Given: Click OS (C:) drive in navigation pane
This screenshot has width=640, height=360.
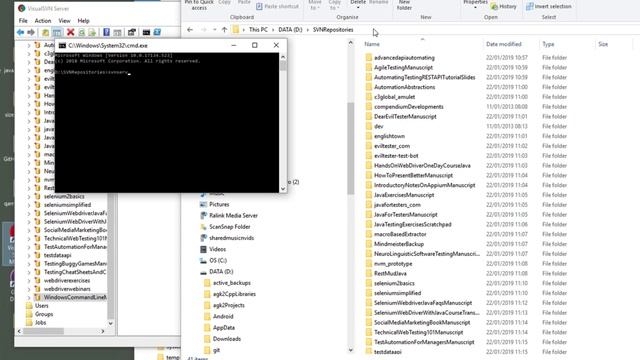Looking at the screenshot, I should pyautogui.click(x=218, y=260).
